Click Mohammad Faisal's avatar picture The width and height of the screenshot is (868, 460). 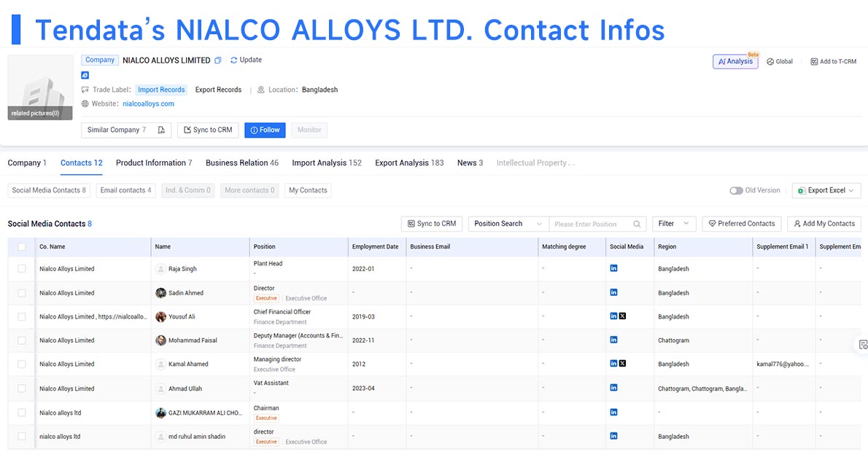point(160,340)
